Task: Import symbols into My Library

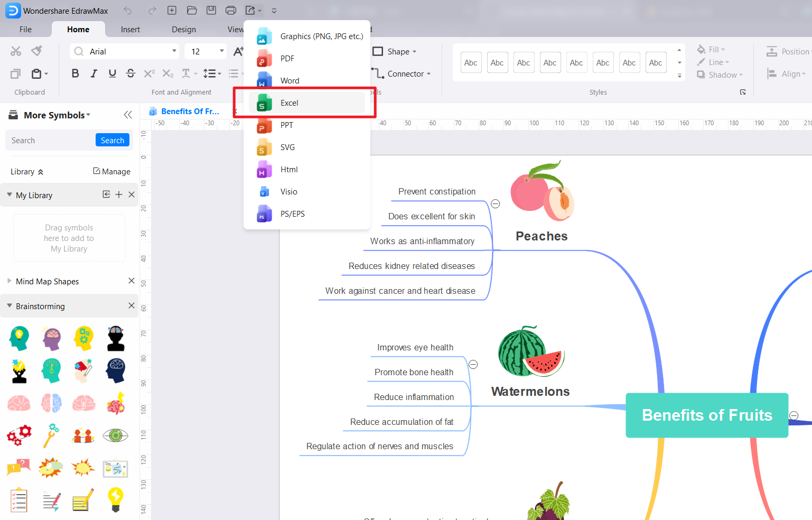Action: click(x=106, y=194)
